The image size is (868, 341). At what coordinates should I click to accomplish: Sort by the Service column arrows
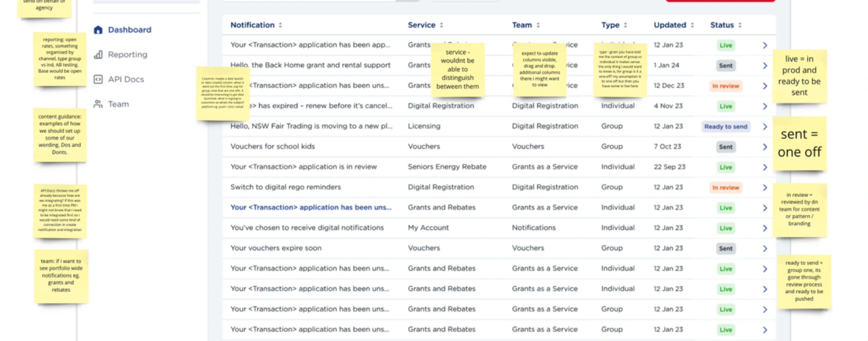point(441,25)
